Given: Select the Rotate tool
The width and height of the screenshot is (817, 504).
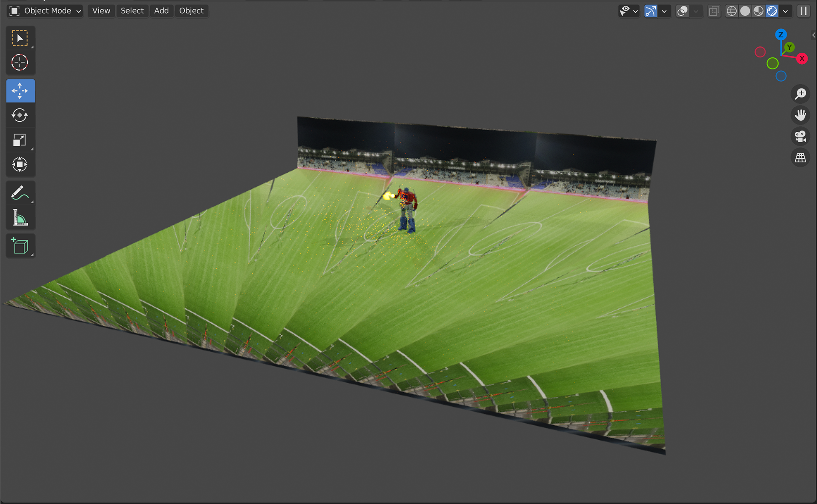Looking at the screenshot, I should click(x=20, y=115).
